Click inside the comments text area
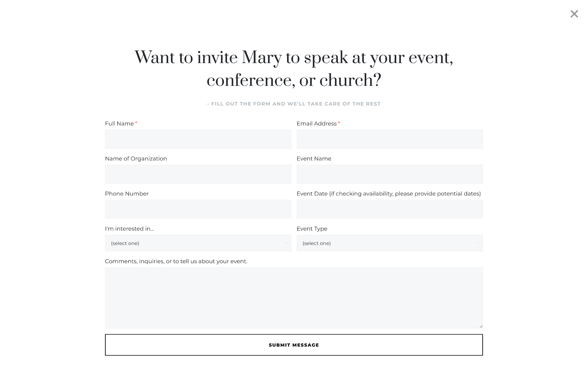588x368 pixels. point(294,298)
